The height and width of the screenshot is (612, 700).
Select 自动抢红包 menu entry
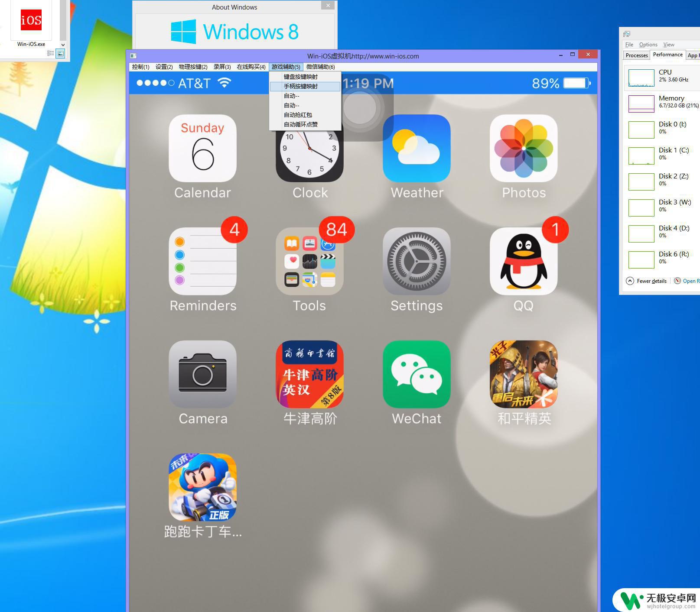click(x=305, y=115)
